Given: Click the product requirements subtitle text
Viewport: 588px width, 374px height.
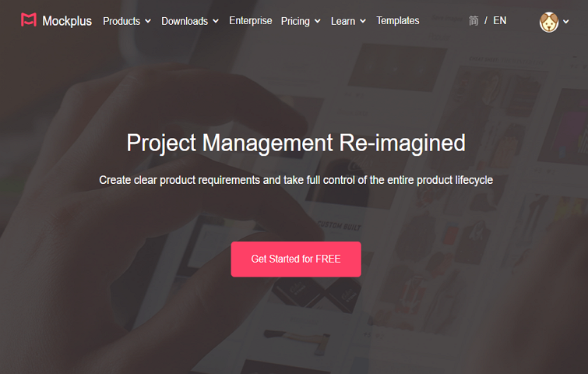Looking at the screenshot, I should click(x=296, y=180).
